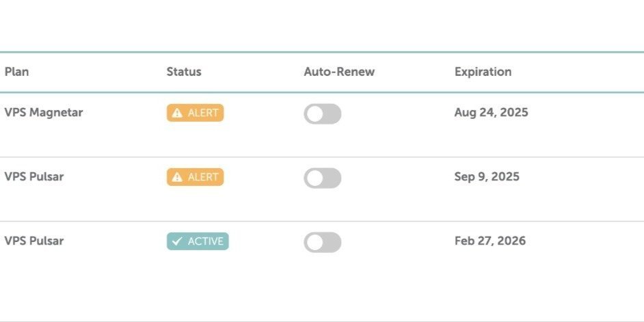Open the VPS Pulsar plan with ACTIVE status
Viewport: 644px width, 322px height.
pyautogui.click(x=33, y=241)
